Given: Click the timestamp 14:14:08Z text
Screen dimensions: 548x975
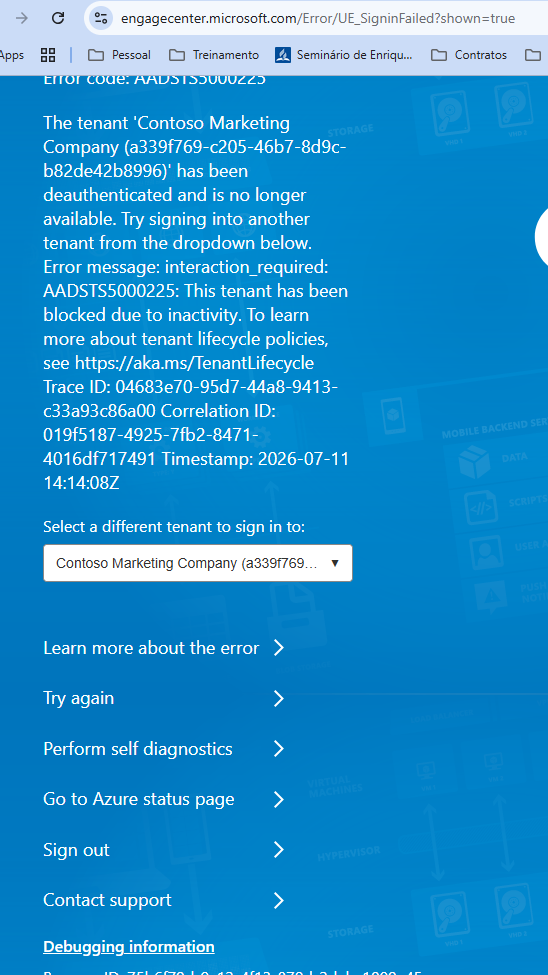Looking at the screenshot, I should 81,483.
